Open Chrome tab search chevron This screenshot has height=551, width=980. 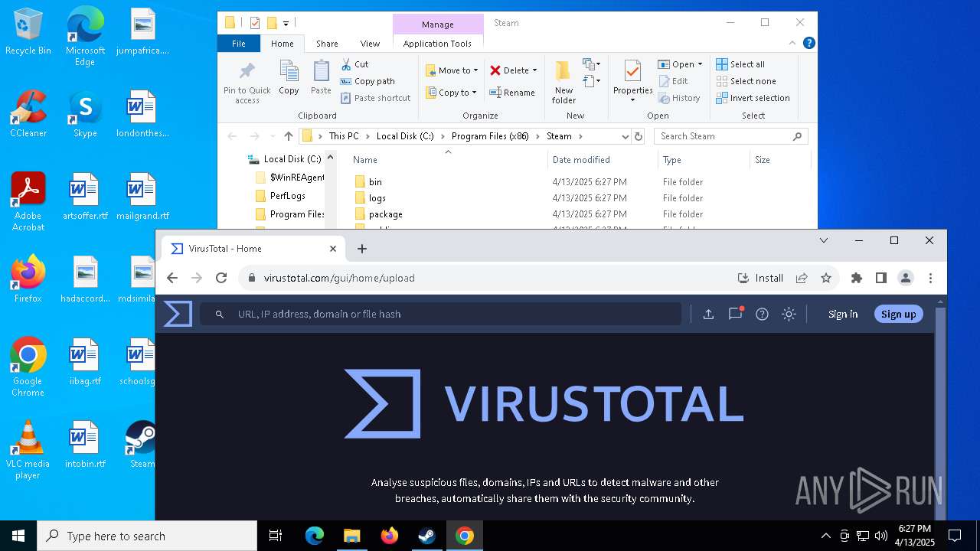823,240
